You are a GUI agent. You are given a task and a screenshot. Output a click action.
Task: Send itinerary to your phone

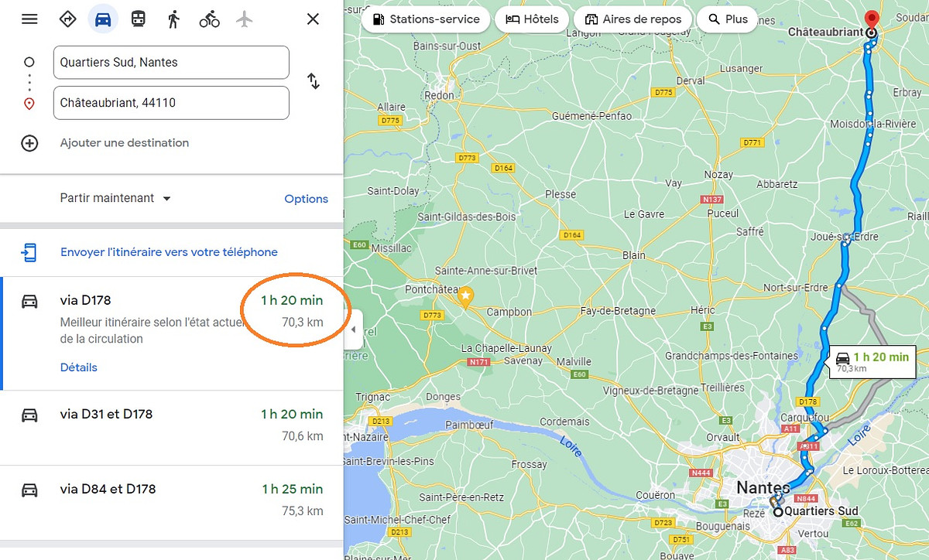click(x=169, y=252)
